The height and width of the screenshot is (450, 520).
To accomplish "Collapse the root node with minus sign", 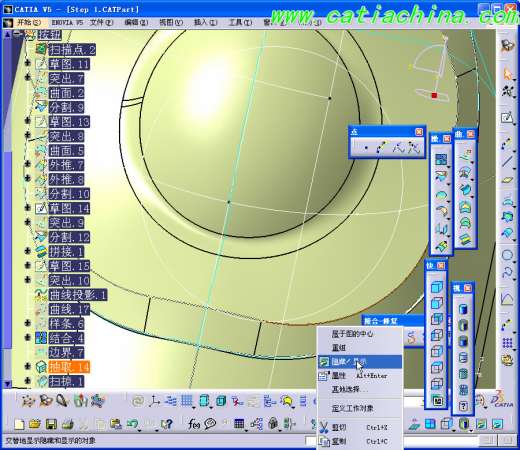I will point(18,33).
